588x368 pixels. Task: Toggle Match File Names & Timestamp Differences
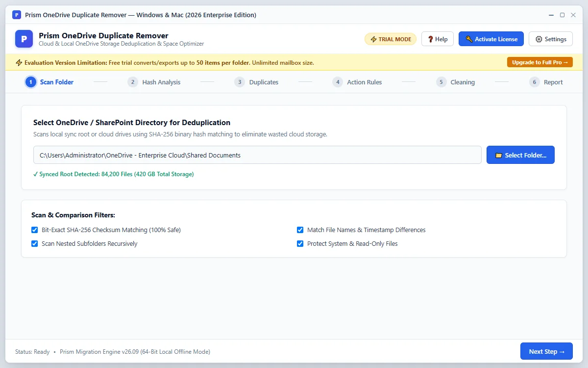[300, 230]
